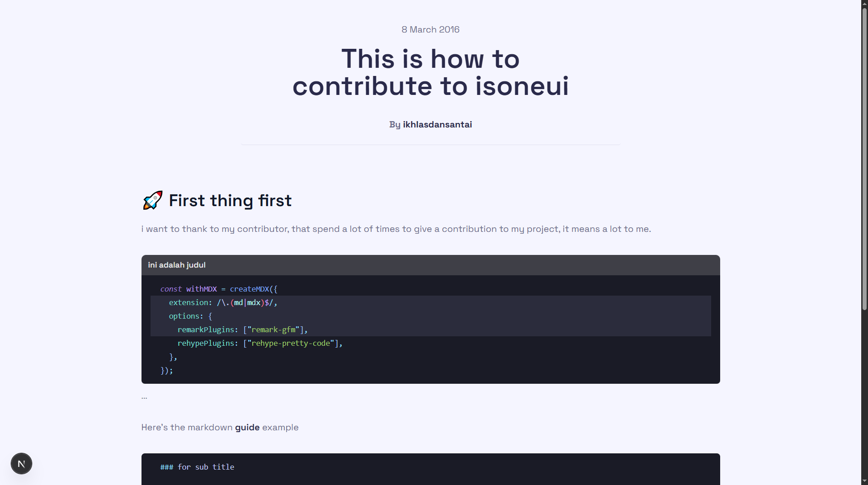Click the "8 March 2016" post date
This screenshot has height=485, width=868.
430,29
